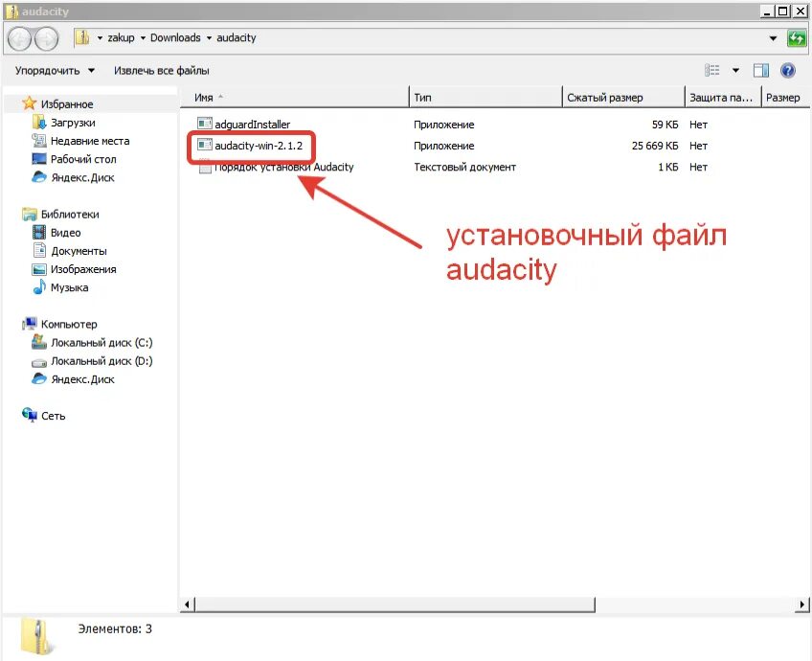Click the view mode icon in toolbar

pyautogui.click(x=712, y=70)
